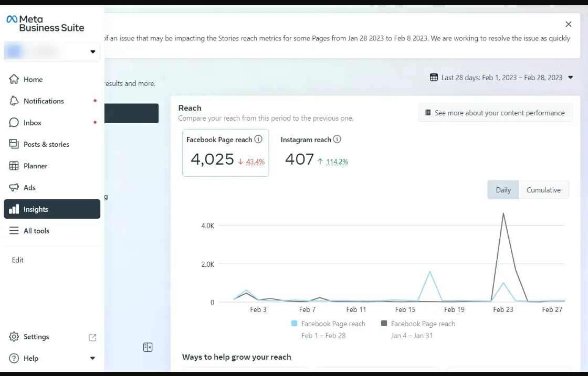Viewport: 588px width, 376px height.
Task: Collapse the sidebar using panel icon
Action: pos(148,347)
